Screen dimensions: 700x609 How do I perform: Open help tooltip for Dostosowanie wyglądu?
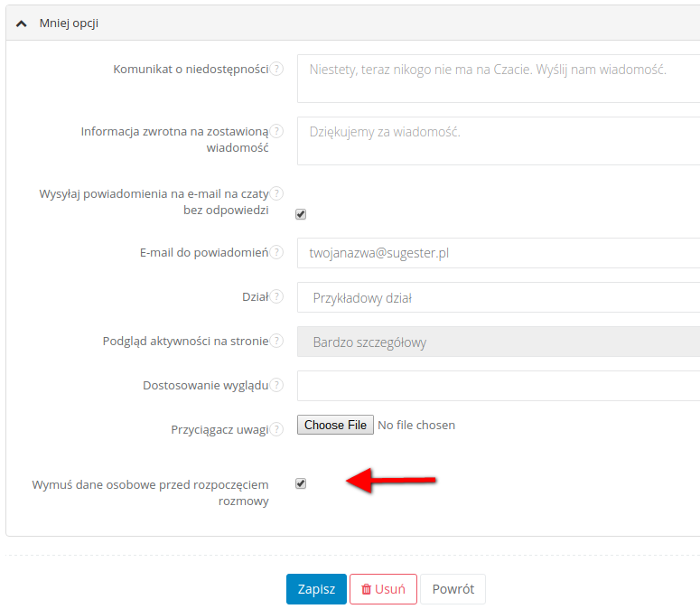point(277,385)
